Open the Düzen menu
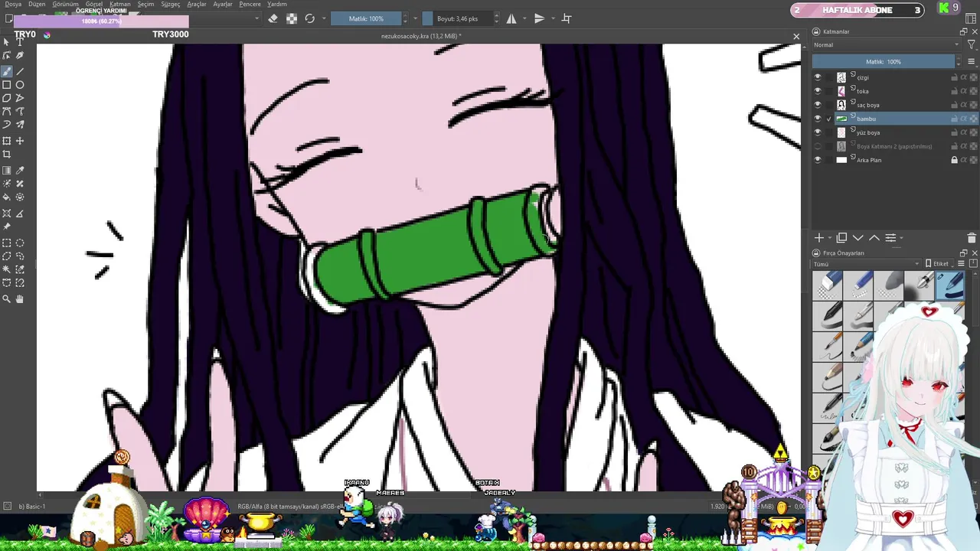Viewport: 980px width, 551px height. tap(37, 4)
